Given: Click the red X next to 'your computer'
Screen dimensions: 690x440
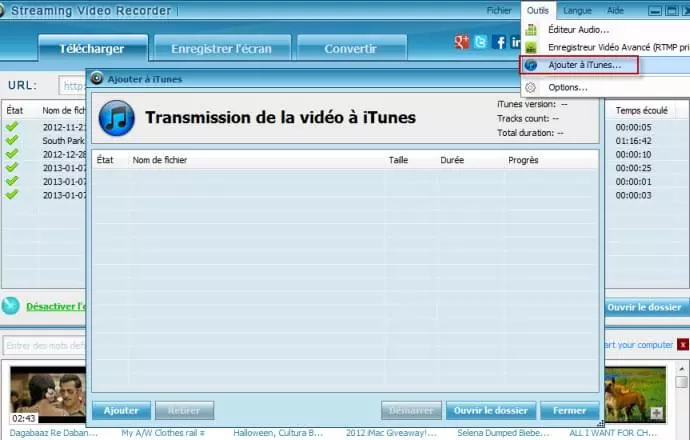Looking at the screenshot, I should [x=683, y=345].
